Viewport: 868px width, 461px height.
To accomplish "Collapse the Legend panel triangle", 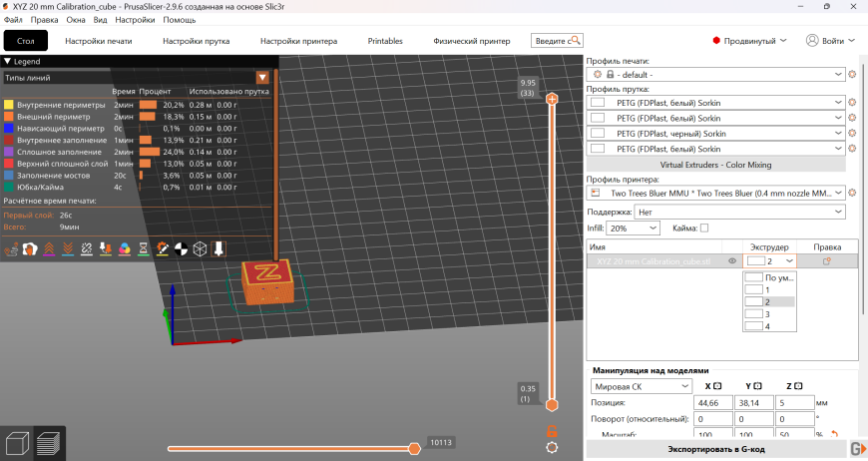I will click(8, 62).
